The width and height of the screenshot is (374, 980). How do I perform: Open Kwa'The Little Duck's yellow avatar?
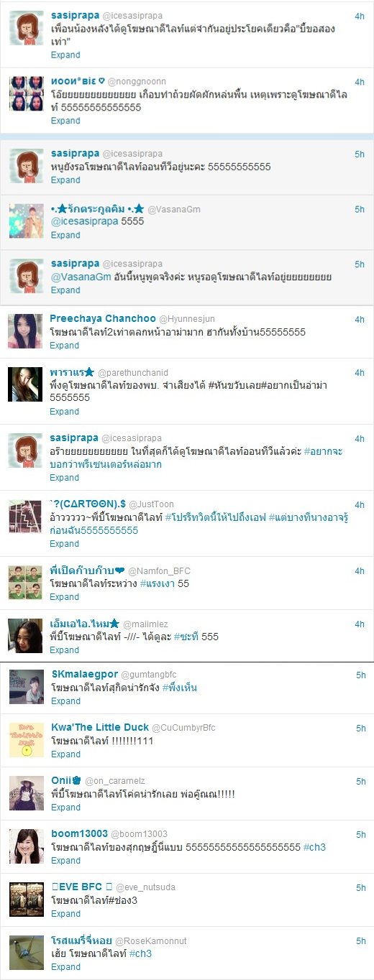(x=27, y=741)
